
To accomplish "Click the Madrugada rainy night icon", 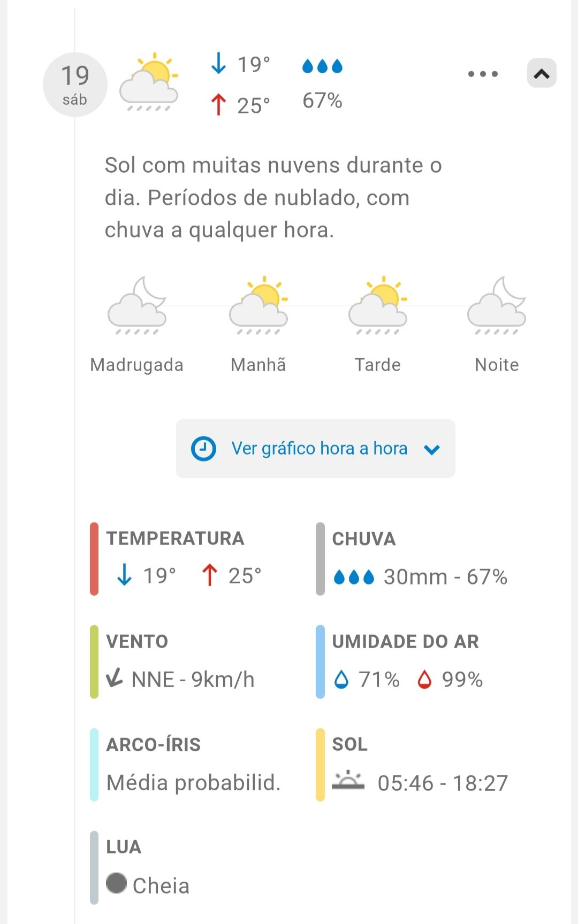I will coord(137,306).
